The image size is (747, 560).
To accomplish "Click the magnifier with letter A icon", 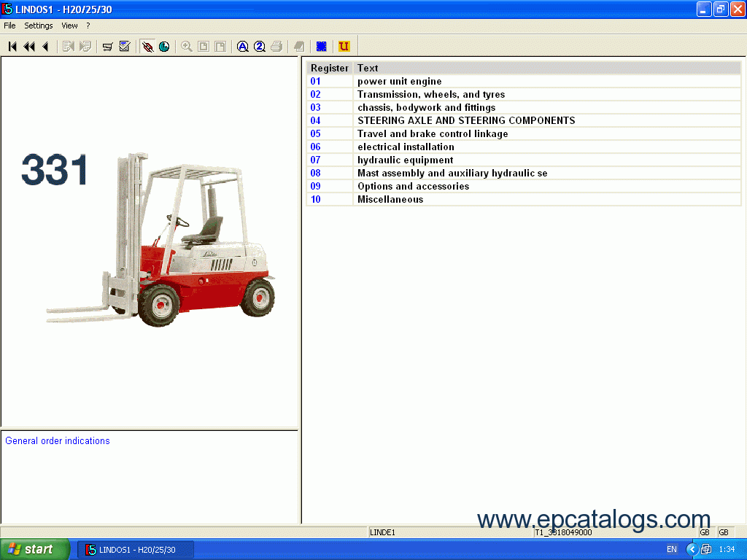I will click(242, 46).
